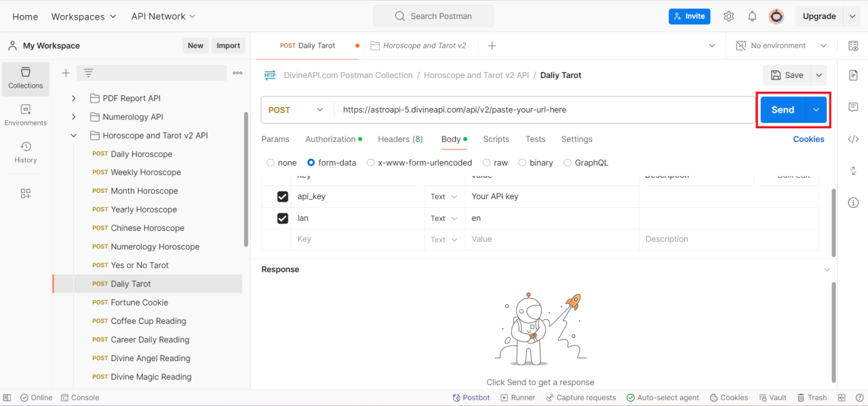The image size is (868, 406).
Task: Uncheck the lan row checkbox
Action: click(283, 219)
